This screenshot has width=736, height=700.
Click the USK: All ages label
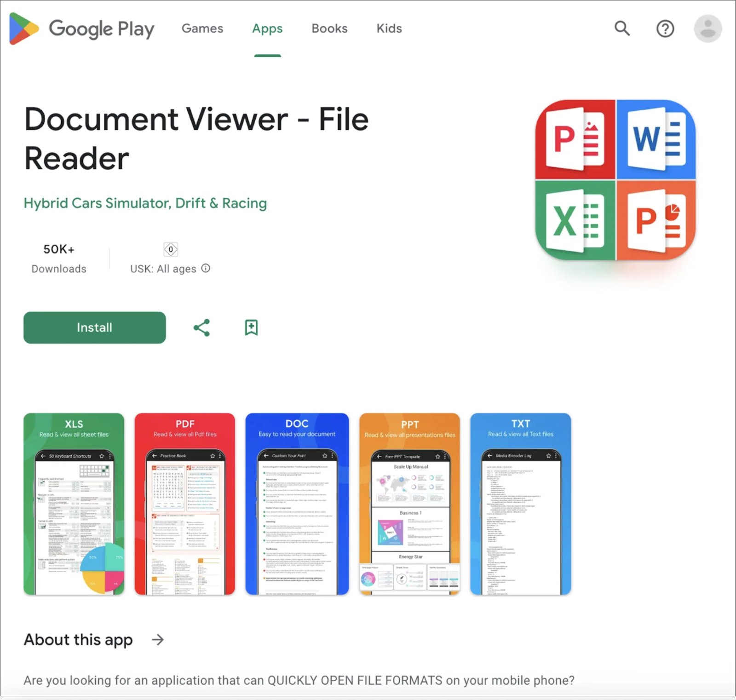[x=163, y=269]
